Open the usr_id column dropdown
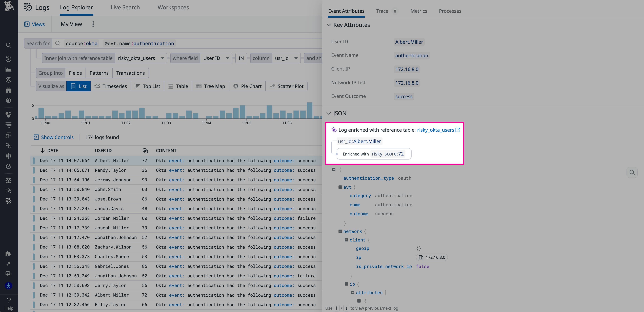The image size is (644, 312). [x=286, y=58]
